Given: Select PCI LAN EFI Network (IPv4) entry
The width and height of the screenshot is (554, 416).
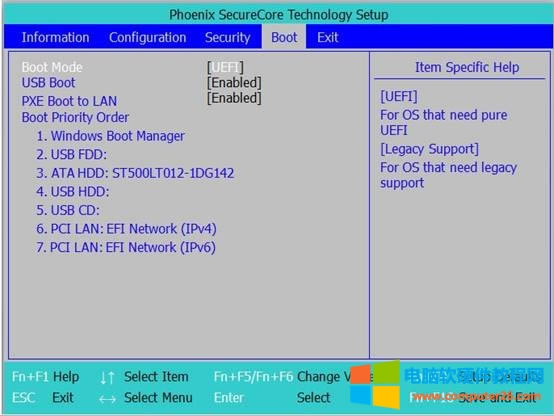Looking at the screenshot, I should tap(126, 229).
